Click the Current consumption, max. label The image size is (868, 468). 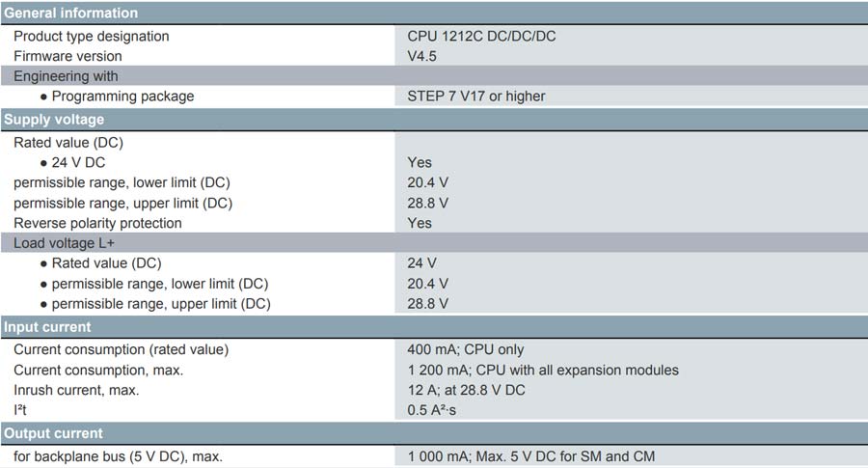tap(98, 370)
